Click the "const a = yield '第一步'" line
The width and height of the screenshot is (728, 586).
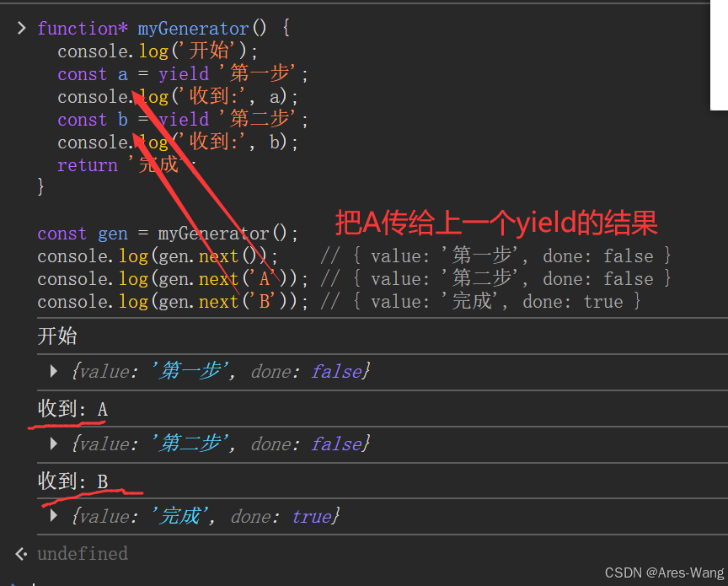coord(183,74)
